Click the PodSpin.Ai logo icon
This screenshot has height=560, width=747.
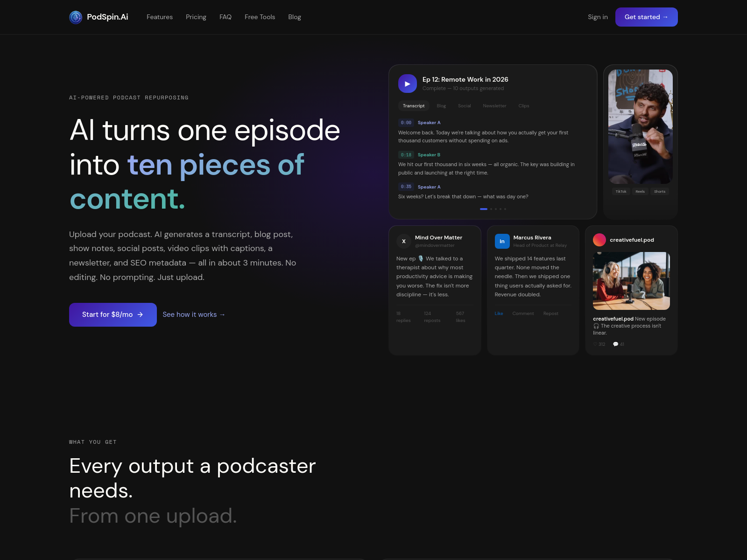point(76,17)
